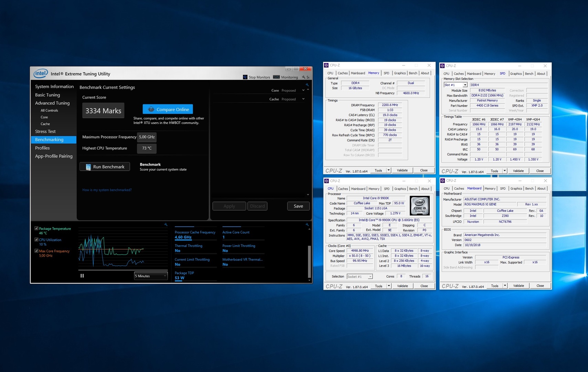588x372 pixels.
Task: Open Tools dropdown arrow in SPD CPU-Z window
Action: [505, 171]
